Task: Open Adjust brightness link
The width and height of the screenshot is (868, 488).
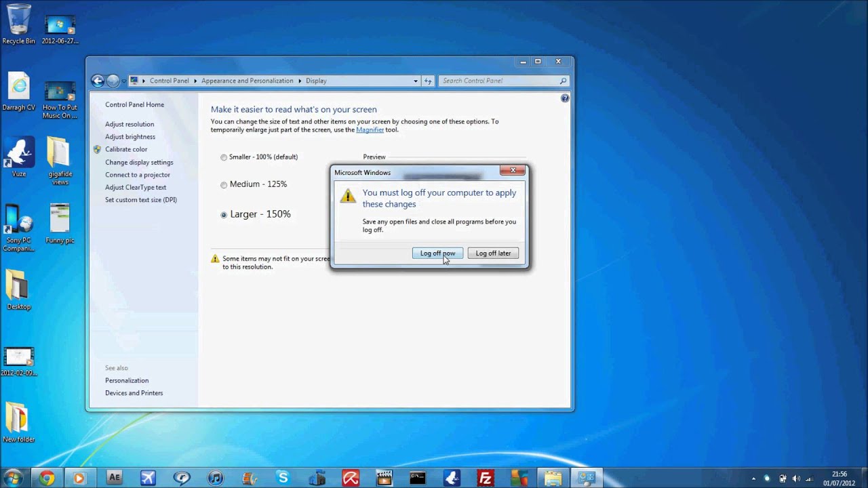Action: pyautogui.click(x=130, y=137)
